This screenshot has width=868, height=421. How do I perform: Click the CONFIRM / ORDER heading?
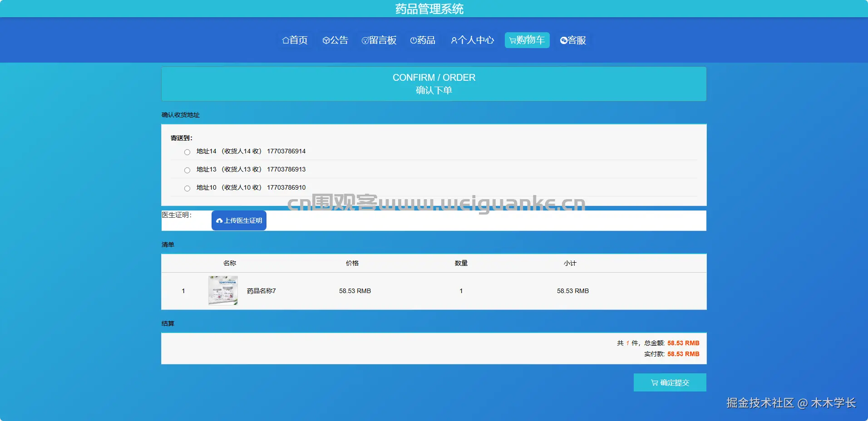434,78
